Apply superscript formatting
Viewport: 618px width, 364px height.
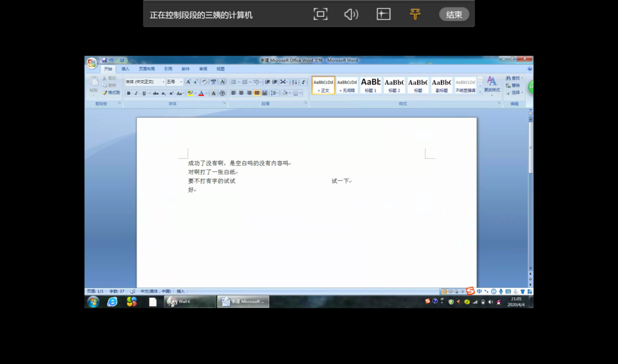point(171,93)
